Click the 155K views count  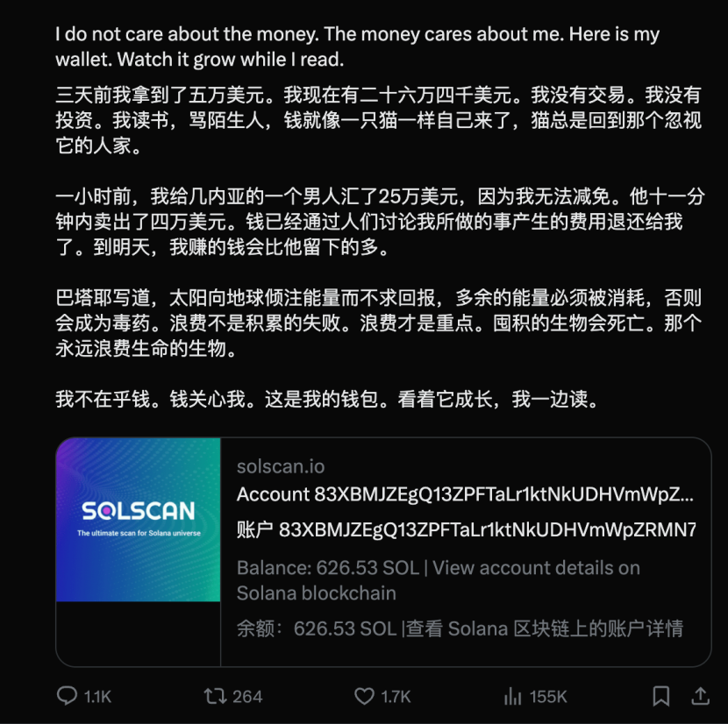(548, 697)
